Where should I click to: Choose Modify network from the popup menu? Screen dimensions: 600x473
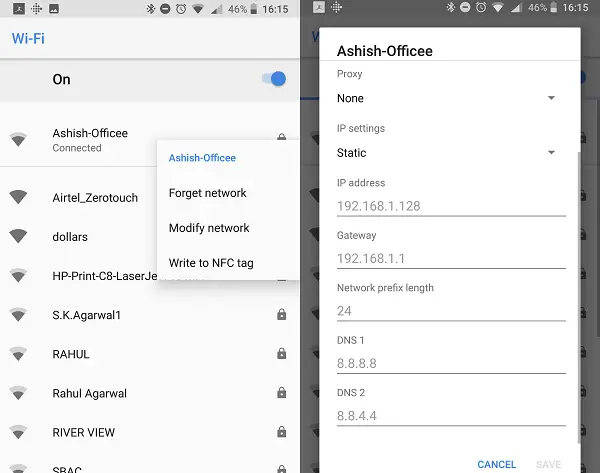pyautogui.click(x=209, y=228)
